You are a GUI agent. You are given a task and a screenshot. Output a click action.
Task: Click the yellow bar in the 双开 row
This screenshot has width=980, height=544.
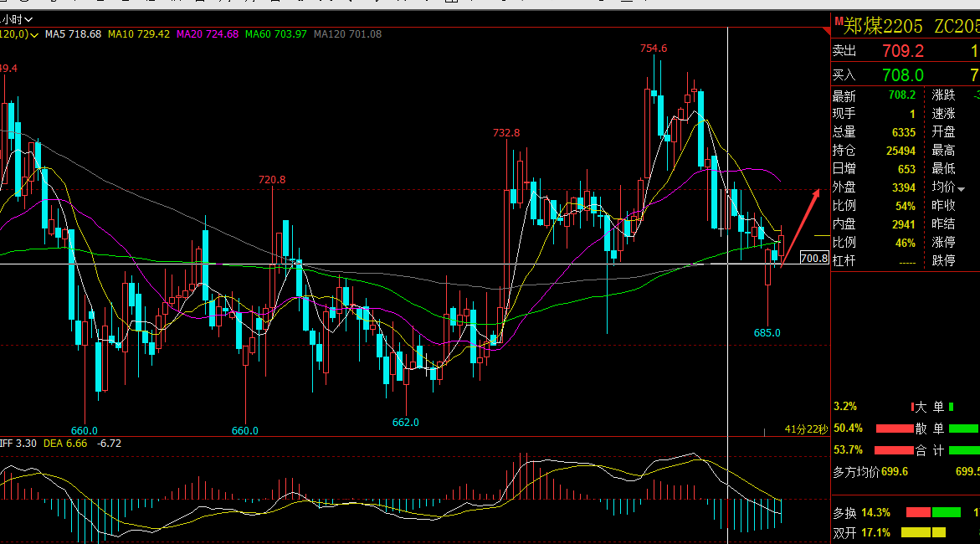923,533
